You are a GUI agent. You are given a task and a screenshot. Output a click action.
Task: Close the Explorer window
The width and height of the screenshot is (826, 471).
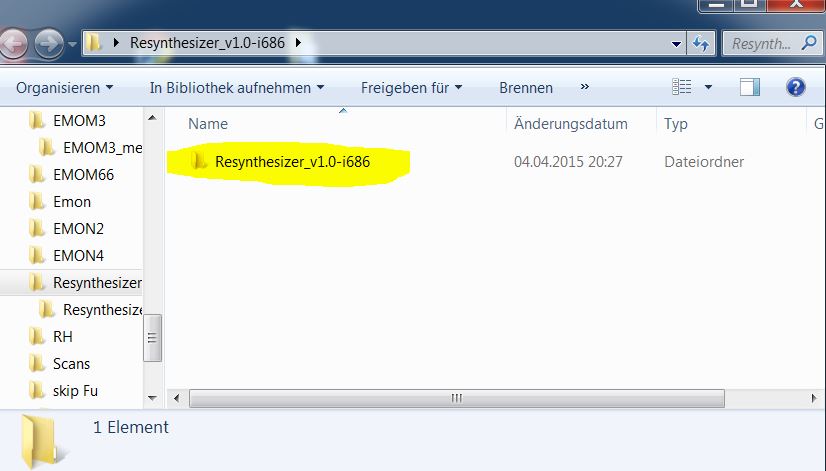[795, 5]
